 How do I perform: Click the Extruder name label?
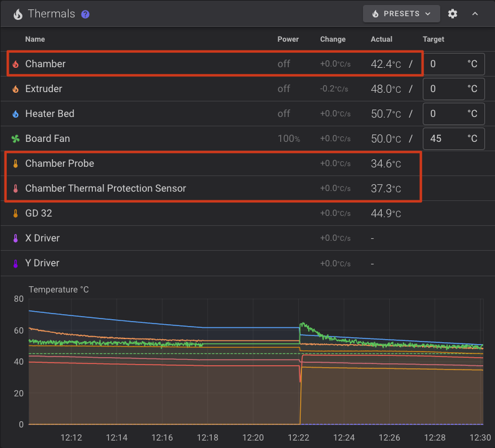click(44, 89)
